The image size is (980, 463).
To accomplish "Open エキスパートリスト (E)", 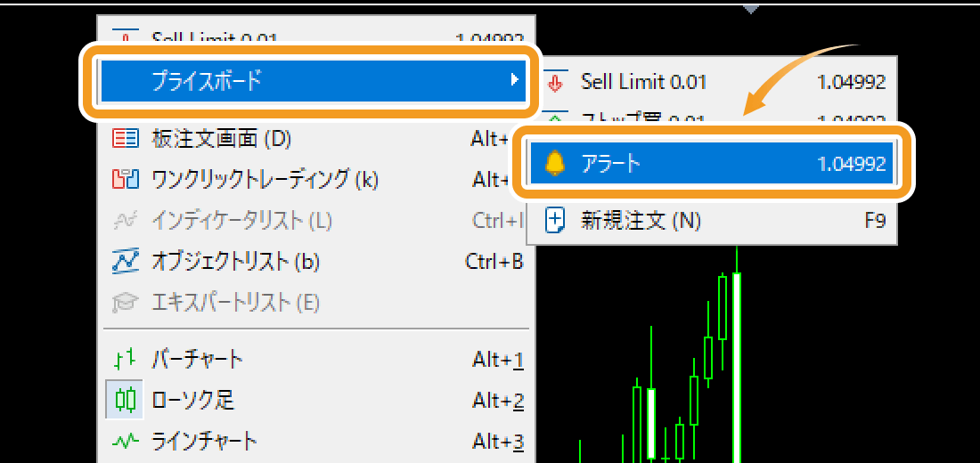I will (x=316, y=303).
